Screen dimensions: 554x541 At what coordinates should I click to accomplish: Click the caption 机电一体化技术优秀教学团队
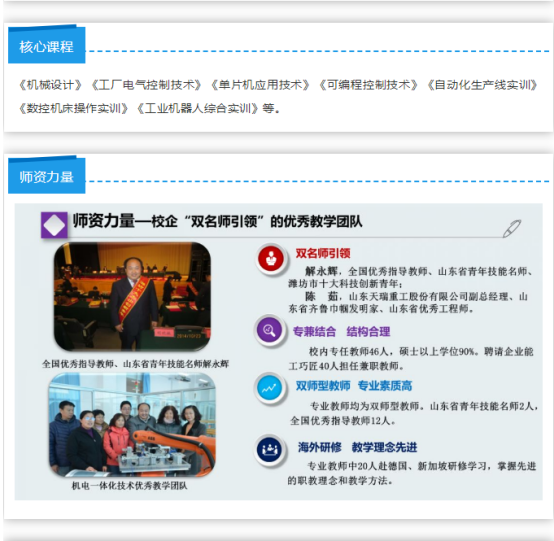(x=130, y=486)
